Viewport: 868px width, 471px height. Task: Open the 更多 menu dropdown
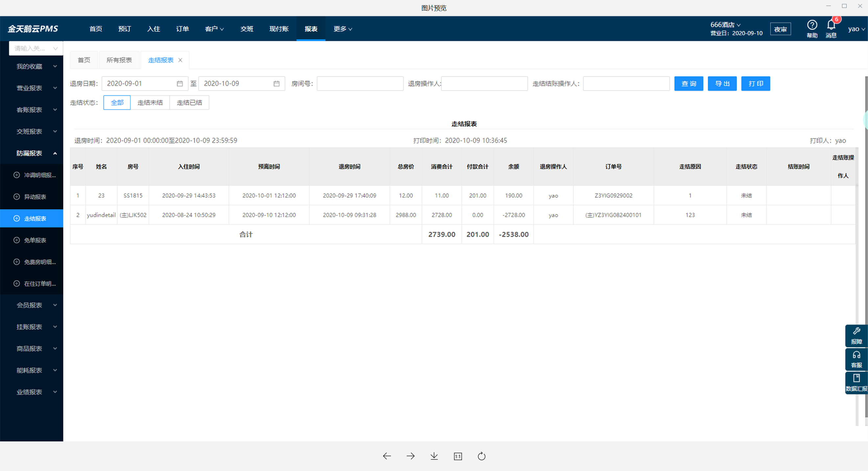[x=343, y=29]
